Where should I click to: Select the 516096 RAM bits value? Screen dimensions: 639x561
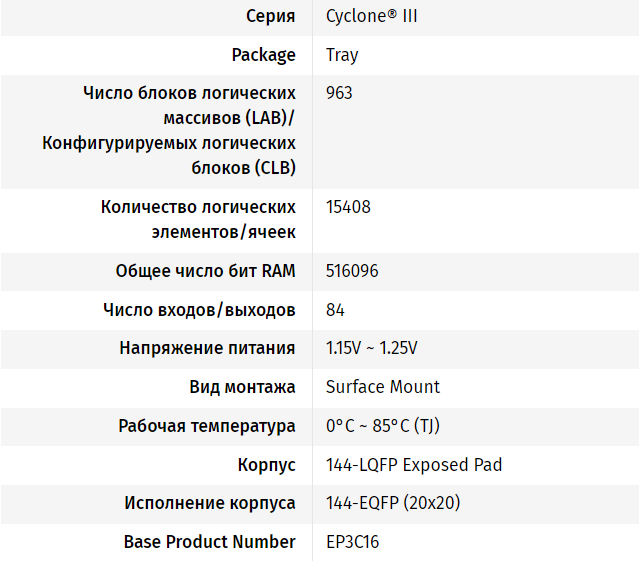[x=352, y=271]
